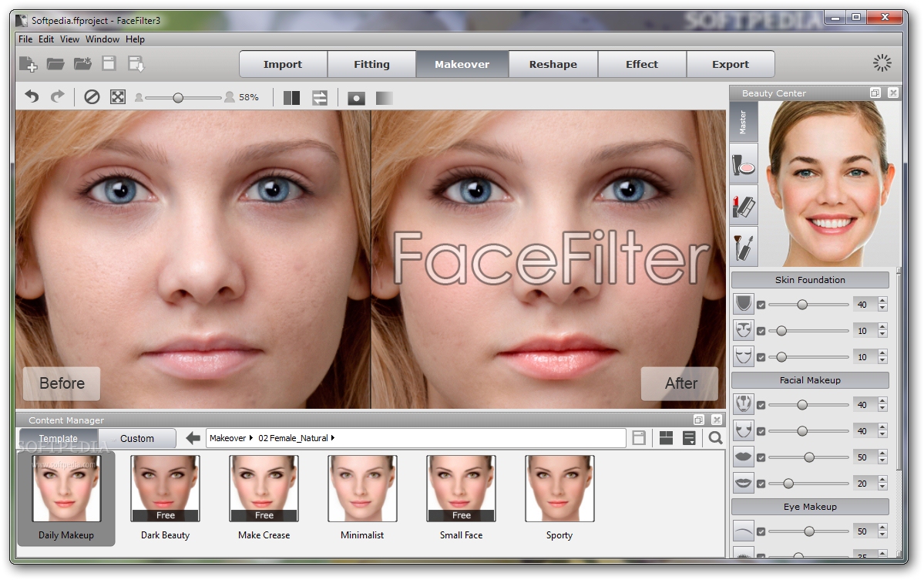Go back with Content Manager arrow
This screenshot has width=924, height=580.
coord(193,438)
